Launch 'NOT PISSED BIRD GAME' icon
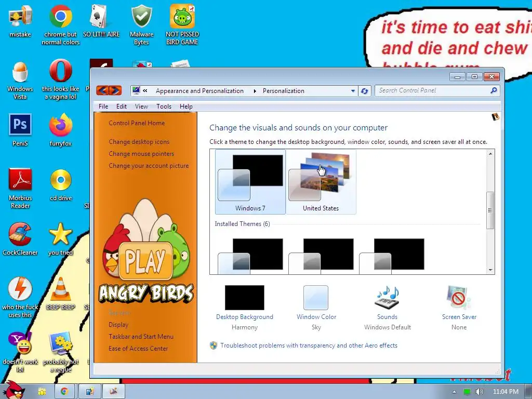Image resolution: width=532 pixels, height=399 pixels. click(182, 24)
